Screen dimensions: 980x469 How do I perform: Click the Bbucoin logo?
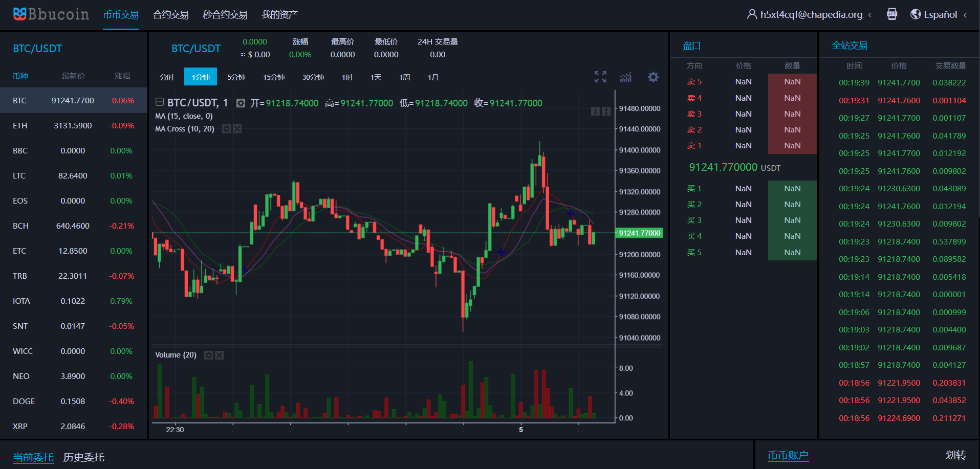[51, 14]
